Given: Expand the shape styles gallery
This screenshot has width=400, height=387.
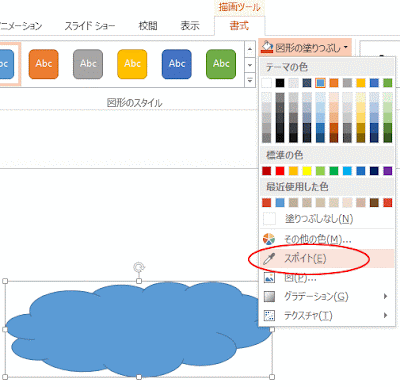Looking at the screenshot, I should [250, 80].
